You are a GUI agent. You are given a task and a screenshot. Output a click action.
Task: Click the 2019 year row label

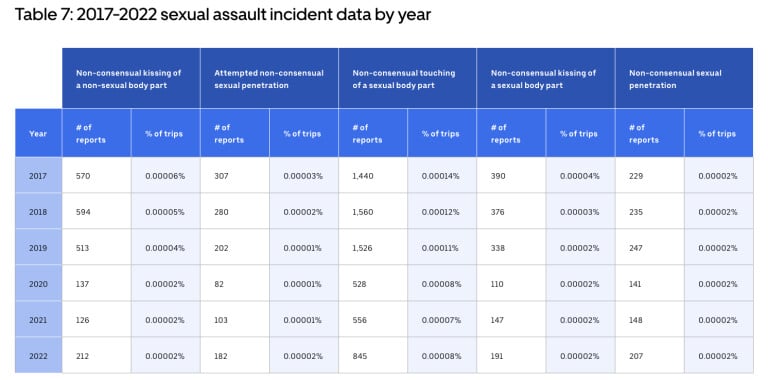point(38,248)
